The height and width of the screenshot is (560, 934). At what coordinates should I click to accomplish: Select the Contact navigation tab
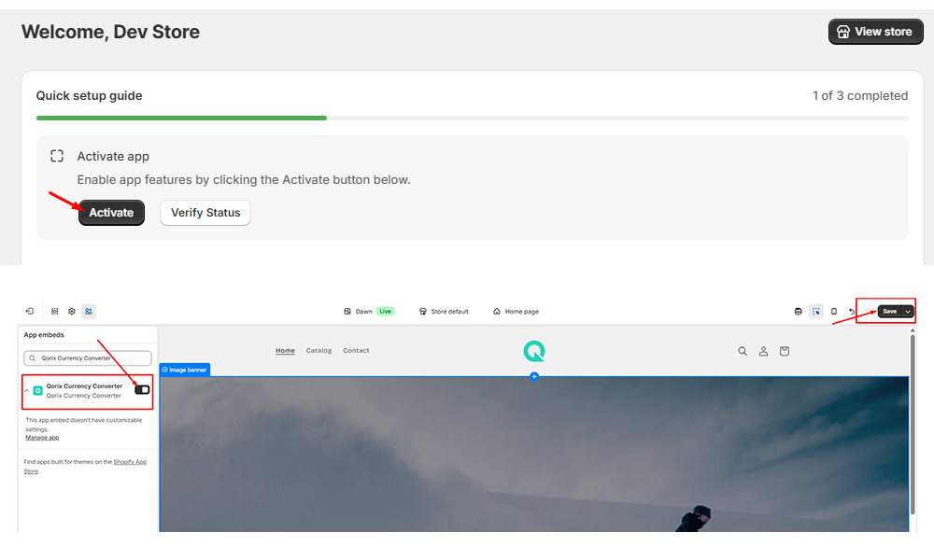pyautogui.click(x=356, y=350)
